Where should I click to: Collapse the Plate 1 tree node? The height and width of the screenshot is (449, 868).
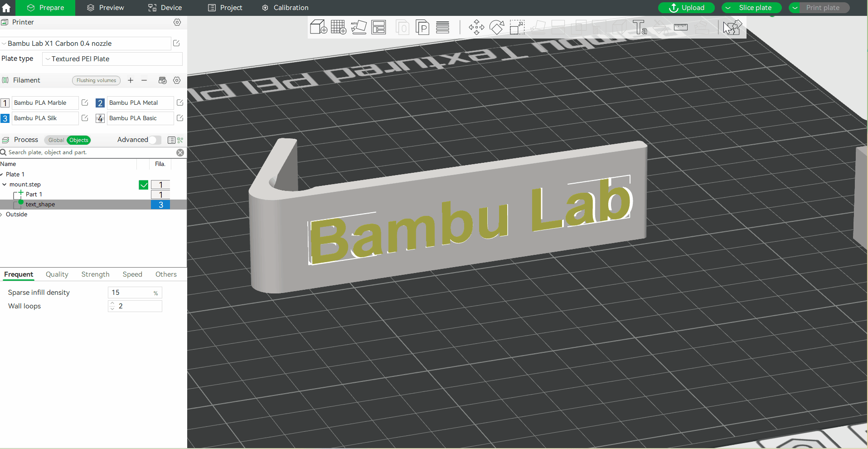coord(2,175)
